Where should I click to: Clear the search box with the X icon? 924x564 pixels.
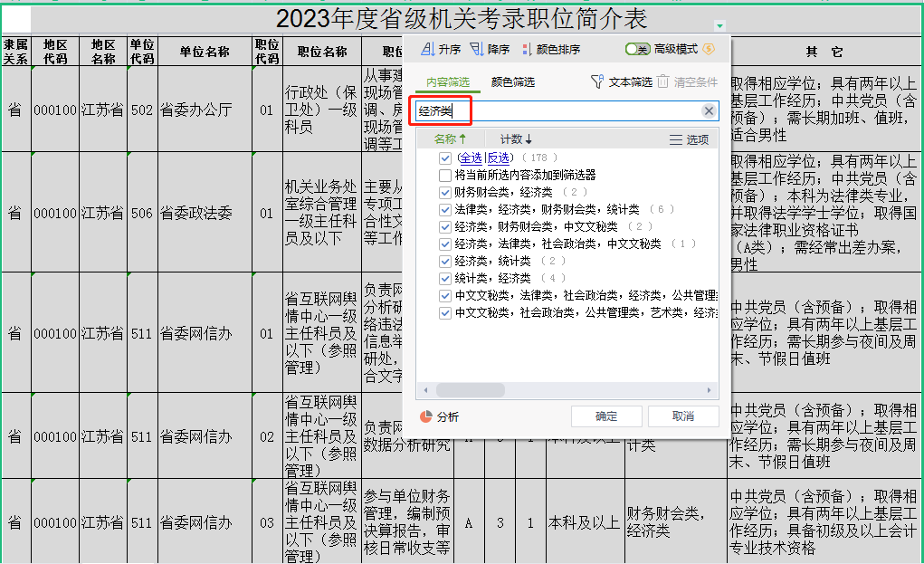[x=709, y=110]
